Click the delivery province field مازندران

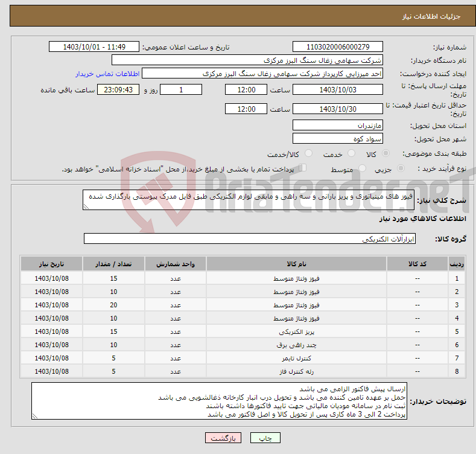click(x=338, y=125)
